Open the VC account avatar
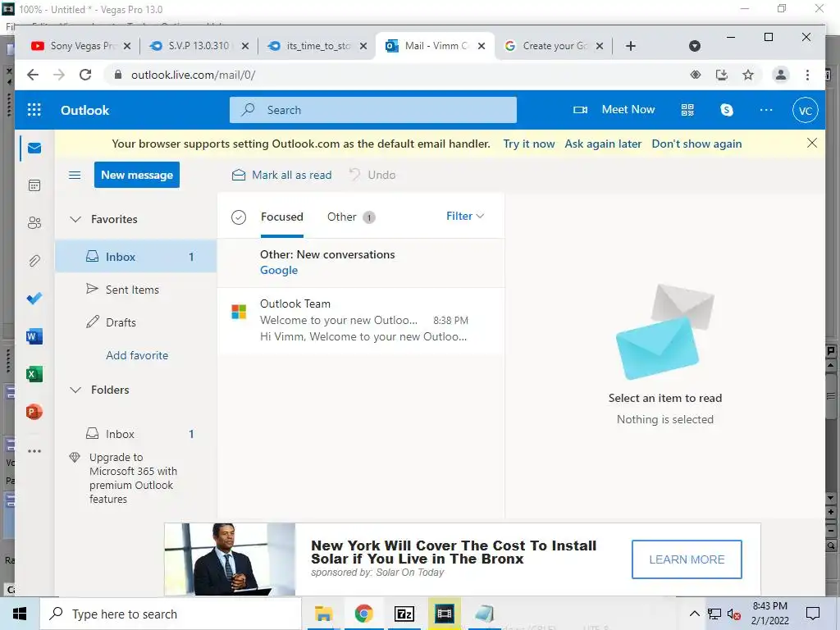840x630 pixels. [806, 111]
